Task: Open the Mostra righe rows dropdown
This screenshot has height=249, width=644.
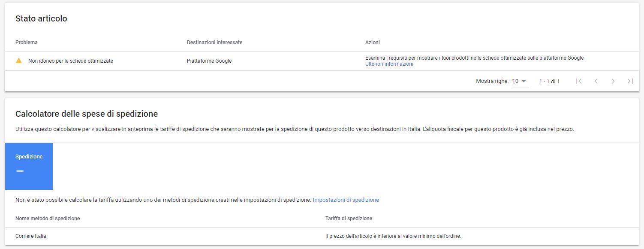Action: pyautogui.click(x=519, y=81)
